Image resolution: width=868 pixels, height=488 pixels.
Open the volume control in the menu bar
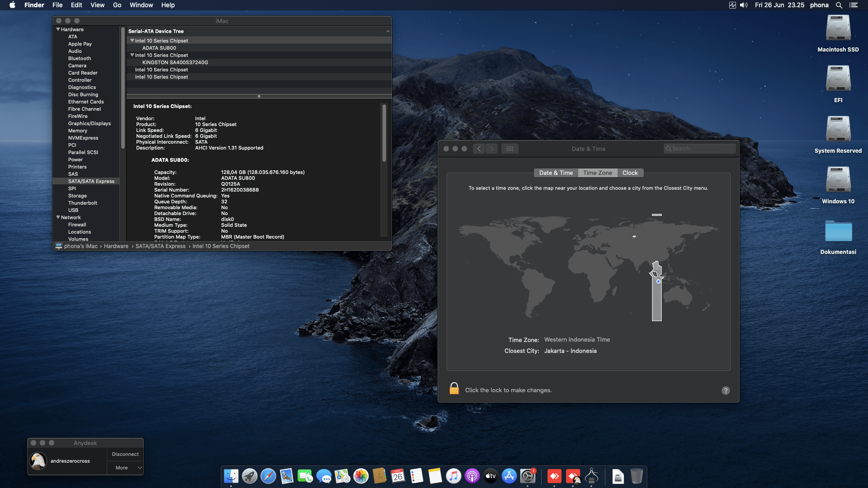744,5
